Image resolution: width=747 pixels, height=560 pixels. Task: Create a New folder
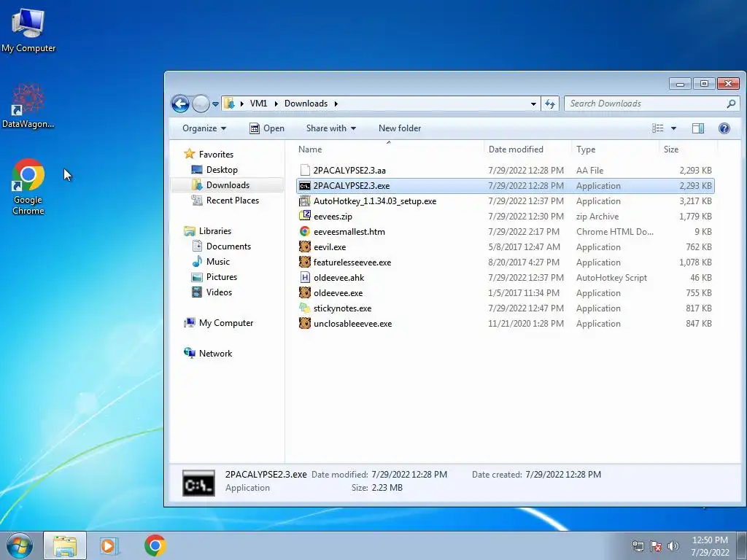[x=400, y=128]
